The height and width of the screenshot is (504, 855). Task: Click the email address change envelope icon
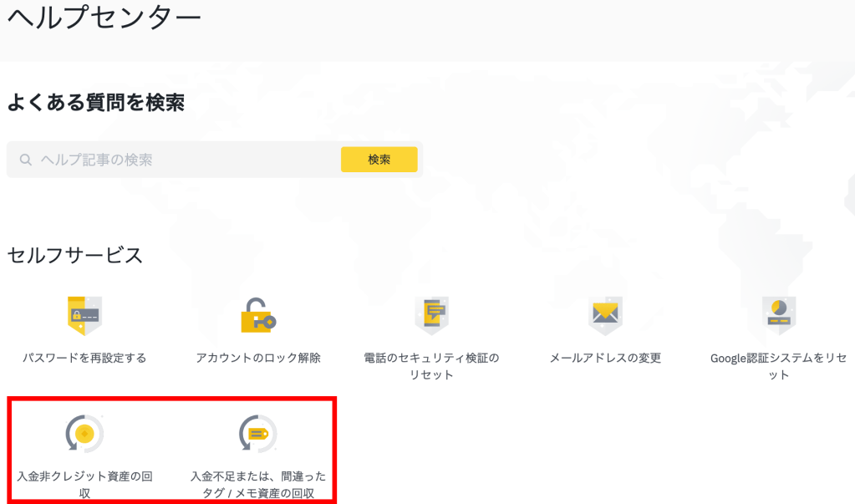click(x=605, y=315)
